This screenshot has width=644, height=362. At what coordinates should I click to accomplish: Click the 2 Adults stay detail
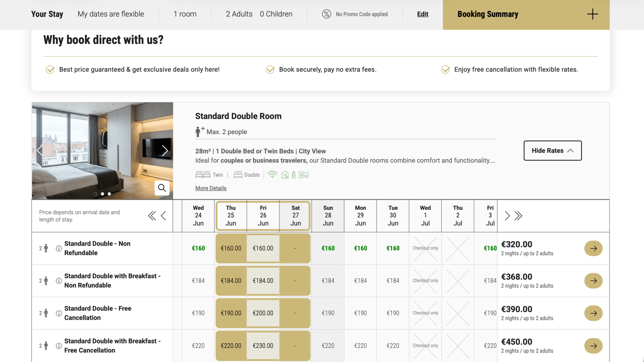(239, 14)
